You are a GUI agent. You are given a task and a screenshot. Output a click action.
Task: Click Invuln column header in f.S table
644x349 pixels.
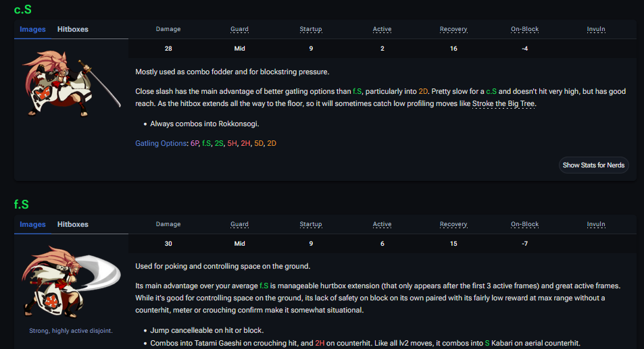coord(596,224)
